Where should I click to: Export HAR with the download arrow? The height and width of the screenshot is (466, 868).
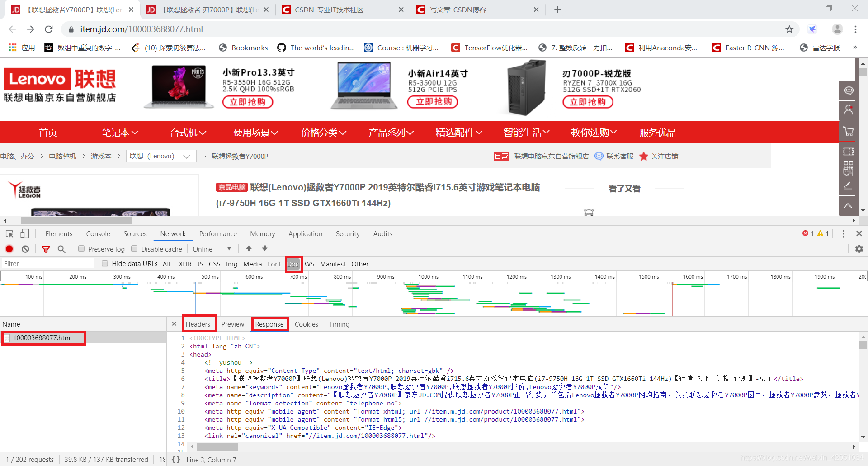[265, 249]
